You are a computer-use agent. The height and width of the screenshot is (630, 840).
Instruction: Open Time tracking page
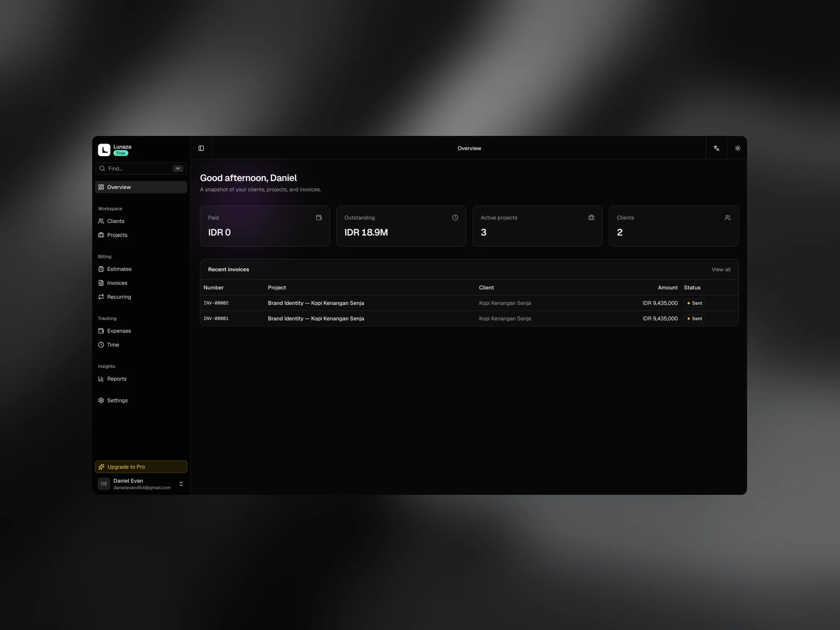pyautogui.click(x=141, y=345)
